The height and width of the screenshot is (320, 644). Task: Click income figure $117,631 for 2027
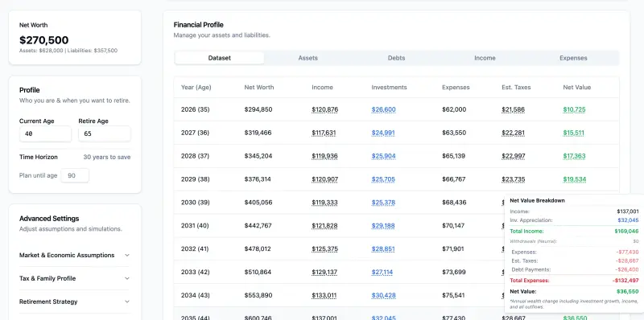point(324,133)
